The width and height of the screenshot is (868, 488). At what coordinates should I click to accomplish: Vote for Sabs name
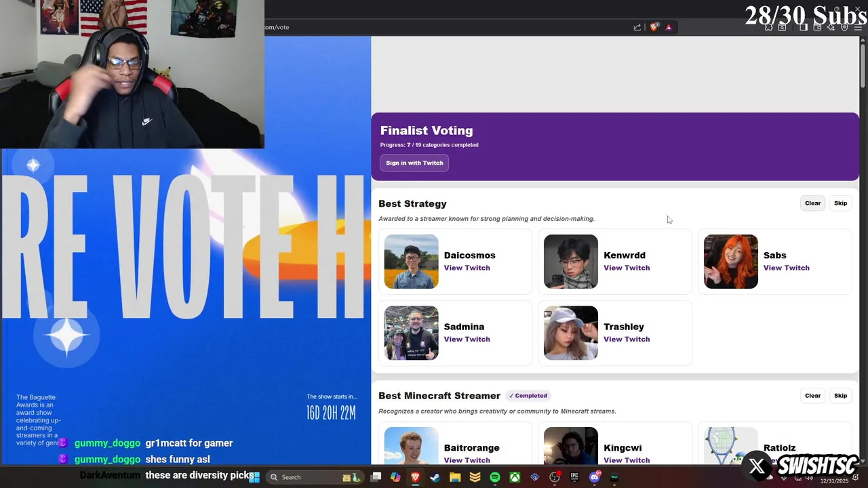coord(774,256)
